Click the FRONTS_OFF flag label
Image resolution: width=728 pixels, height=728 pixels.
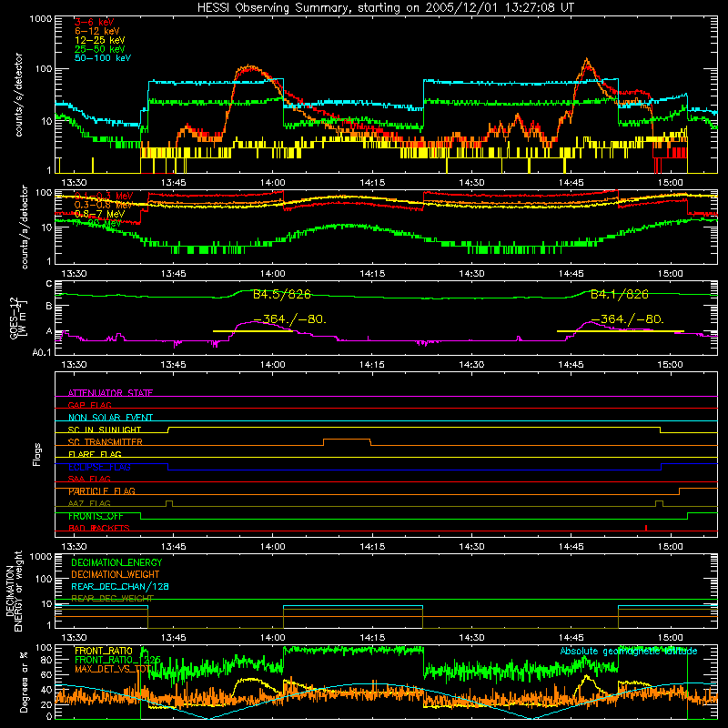(x=96, y=516)
